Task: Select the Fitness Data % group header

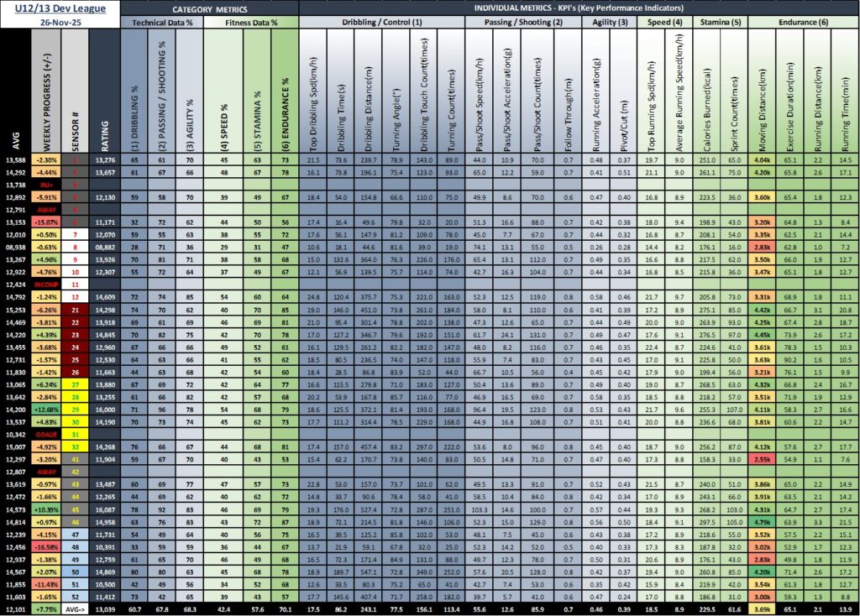Action: pyautogui.click(x=252, y=23)
